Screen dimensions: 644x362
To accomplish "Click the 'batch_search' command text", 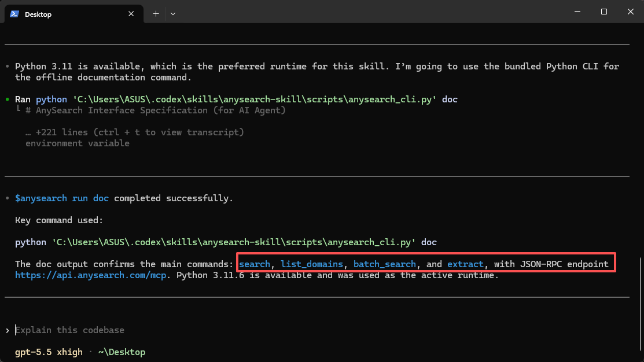I will (x=384, y=264).
